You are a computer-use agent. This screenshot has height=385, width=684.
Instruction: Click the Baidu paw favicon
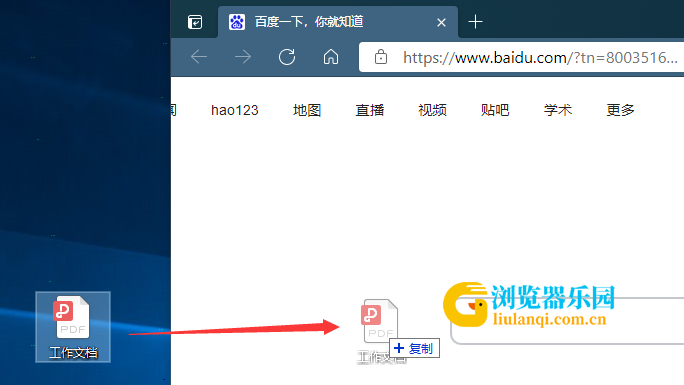click(237, 22)
